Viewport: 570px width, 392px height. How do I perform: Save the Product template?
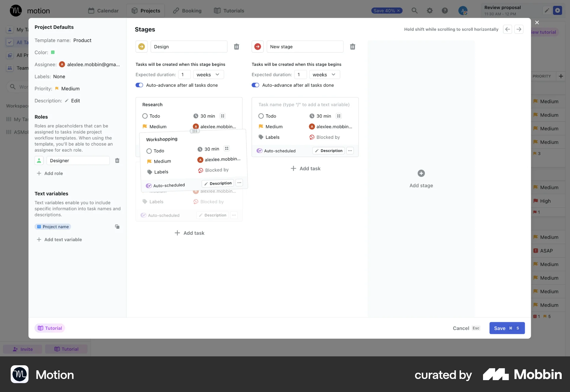507,328
